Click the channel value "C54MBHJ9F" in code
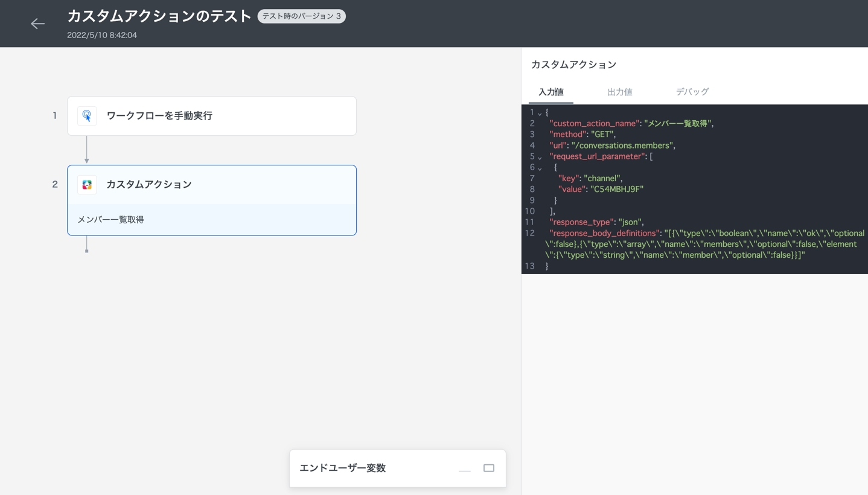The width and height of the screenshot is (868, 495). (616, 190)
